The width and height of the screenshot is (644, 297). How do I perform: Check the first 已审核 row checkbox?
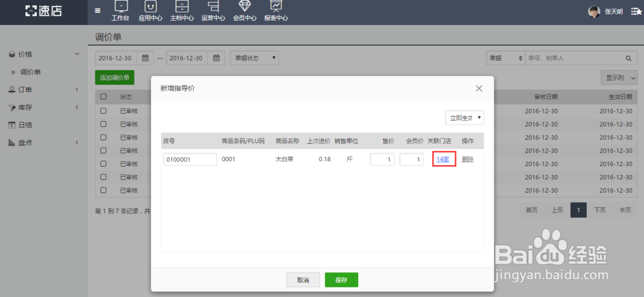coord(104,111)
